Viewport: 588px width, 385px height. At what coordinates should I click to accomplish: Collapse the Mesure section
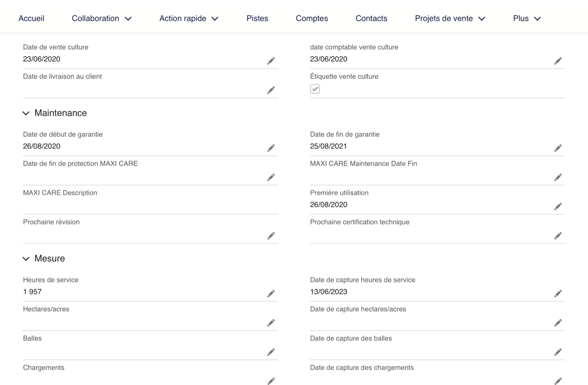click(26, 259)
